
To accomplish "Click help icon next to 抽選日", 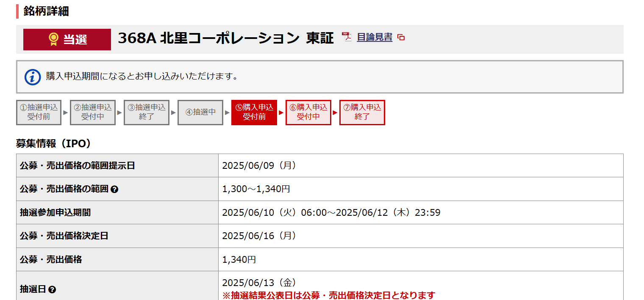I will click(52, 290).
